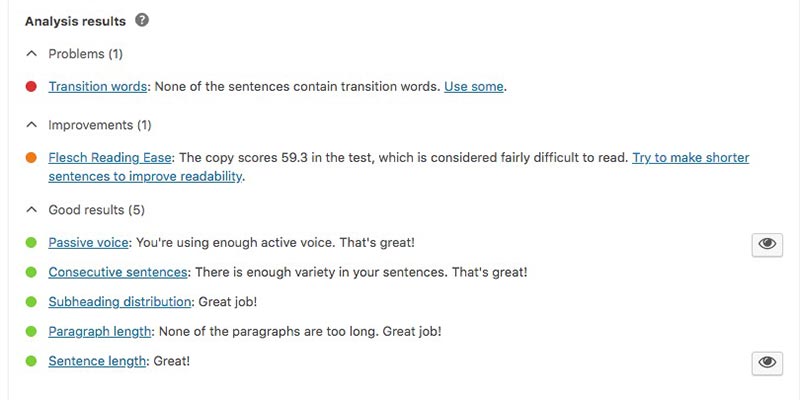The image size is (800, 400).
Task: Open the Paragraph length link
Action: coord(99,332)
